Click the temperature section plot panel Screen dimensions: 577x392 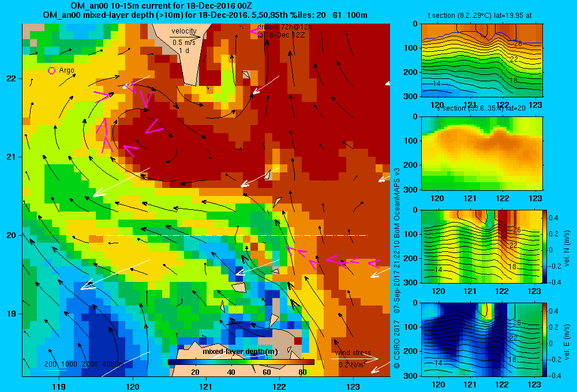pyautogui.click(x=482, y=61)
